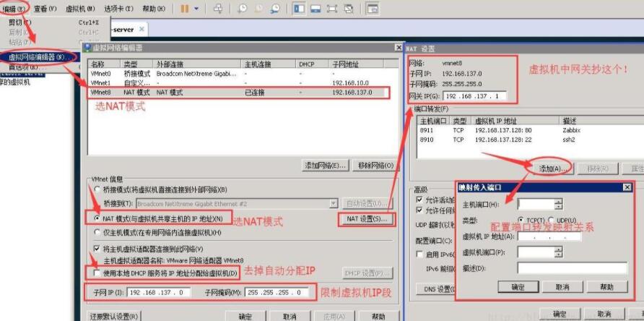
Task: Choose 虚拟网络编辑器 from the edit menu
Action: pyautogui.click(x=40, y=56)
